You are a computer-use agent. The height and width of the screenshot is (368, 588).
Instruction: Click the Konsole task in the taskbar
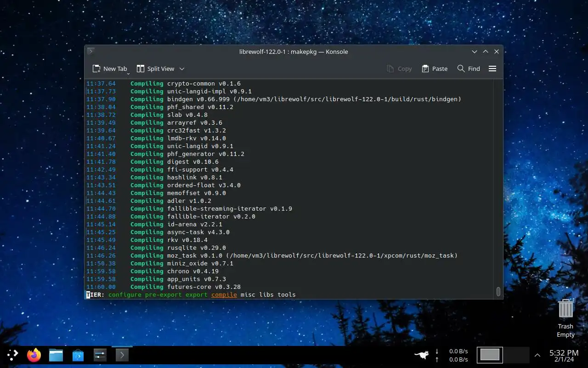(x=122, y=355)
